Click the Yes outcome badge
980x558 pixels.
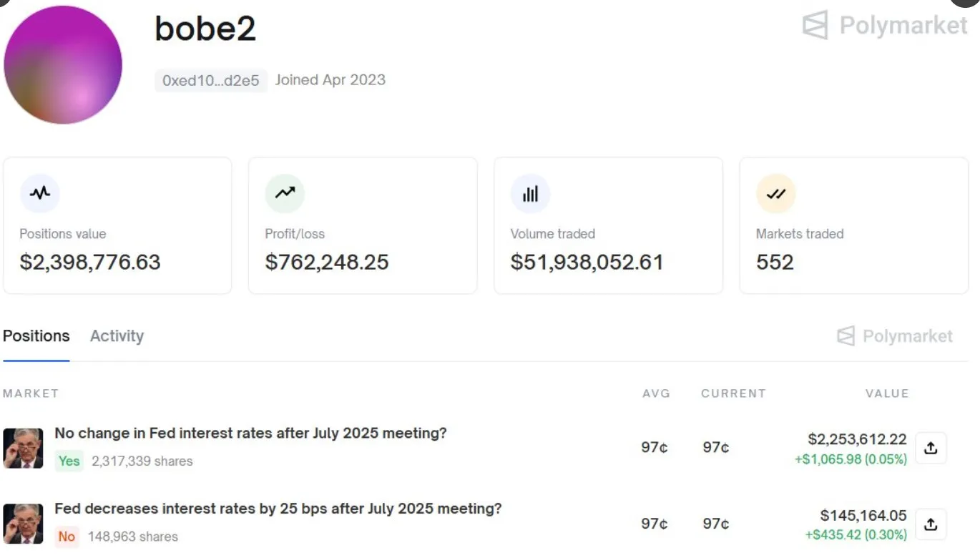click(x=69, y=461)
